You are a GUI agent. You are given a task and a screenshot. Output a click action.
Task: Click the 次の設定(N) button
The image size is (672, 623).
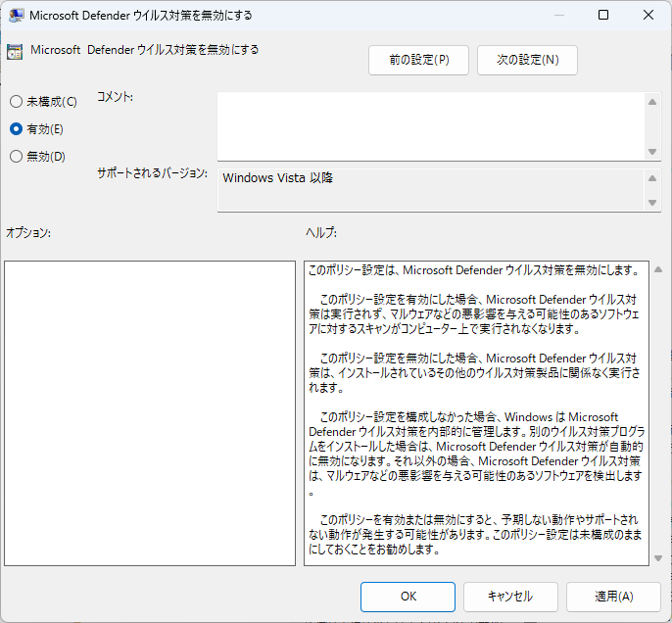(527, 60)
